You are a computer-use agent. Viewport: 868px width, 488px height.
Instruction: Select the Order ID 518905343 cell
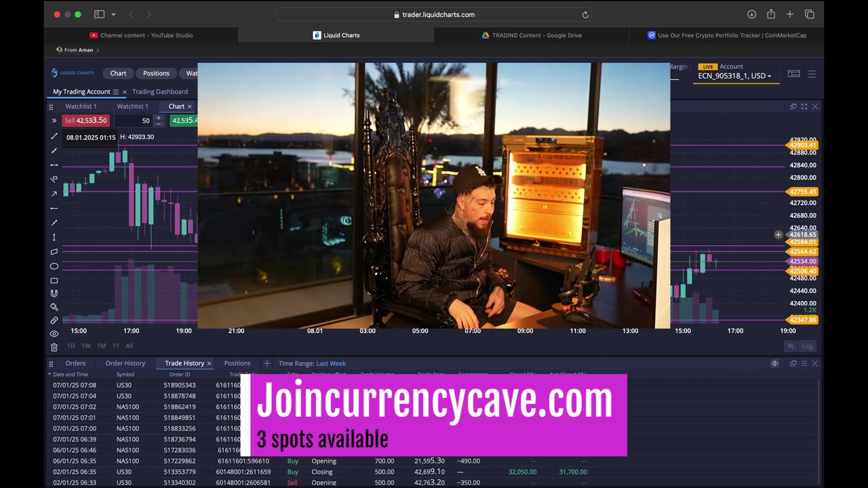180,385
